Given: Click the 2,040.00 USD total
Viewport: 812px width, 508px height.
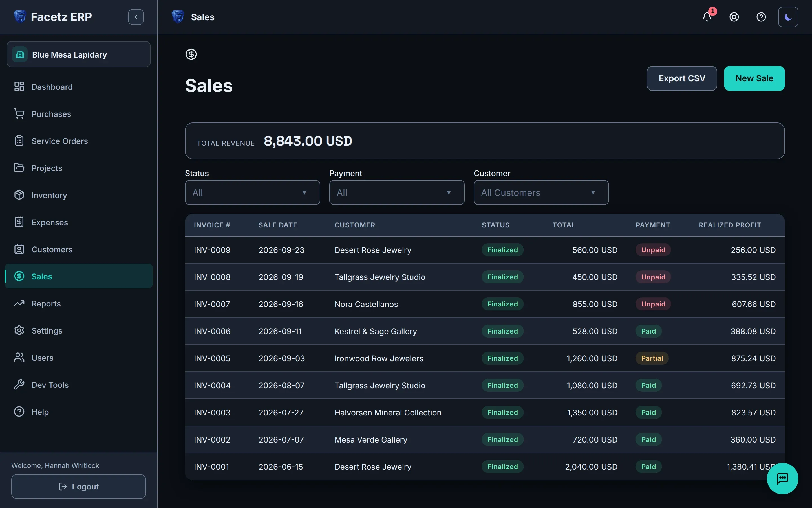Looking at the screenshot, I should pos(591,467).
